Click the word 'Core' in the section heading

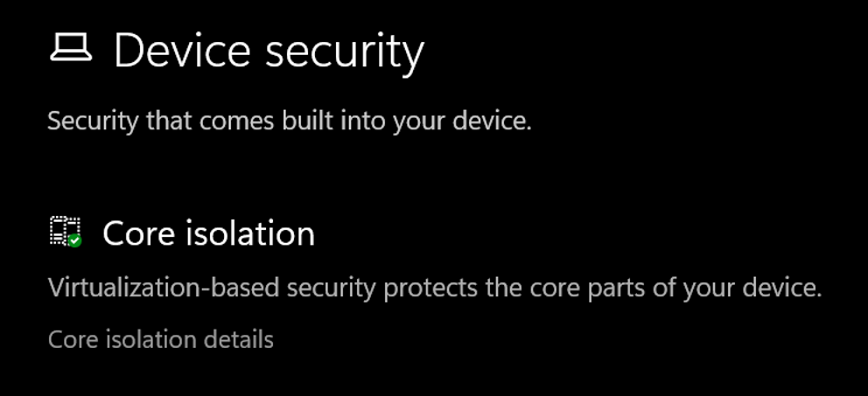[x=136, y=233]
